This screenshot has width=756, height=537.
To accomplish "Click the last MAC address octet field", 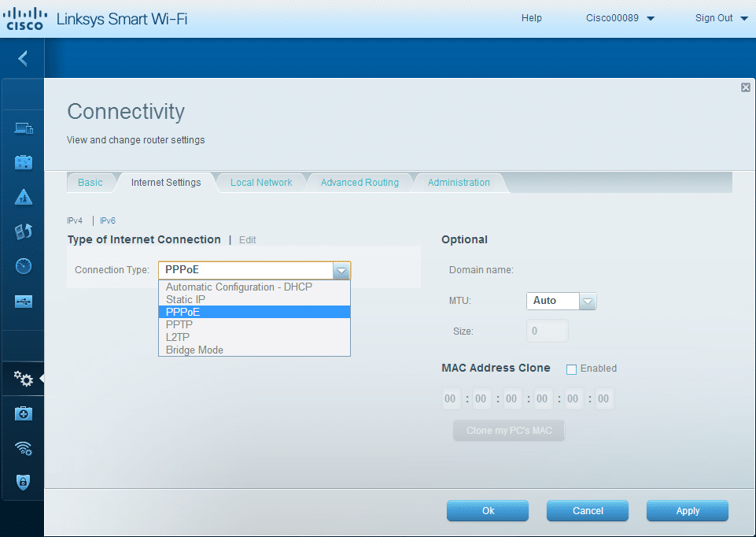I will click(604, 398).
